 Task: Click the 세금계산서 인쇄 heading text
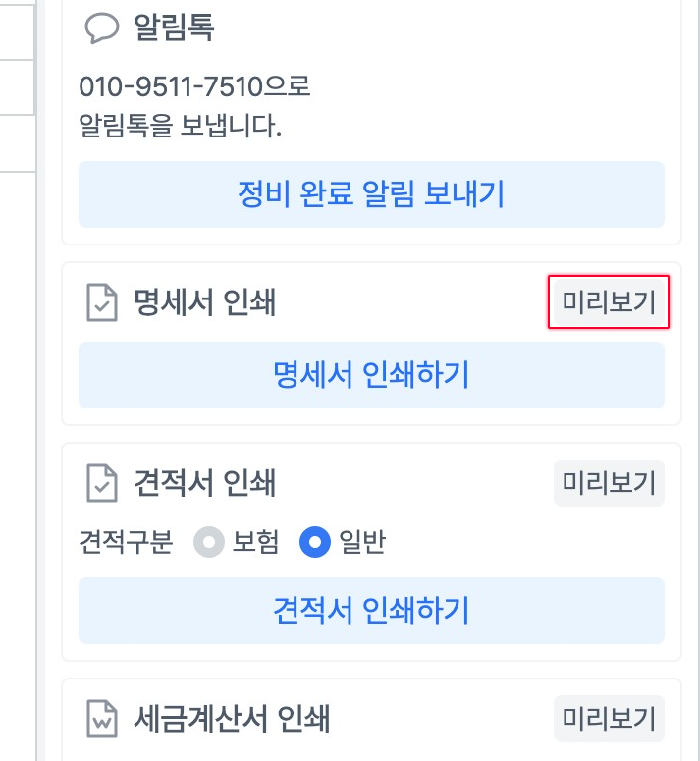click(232, 719)
